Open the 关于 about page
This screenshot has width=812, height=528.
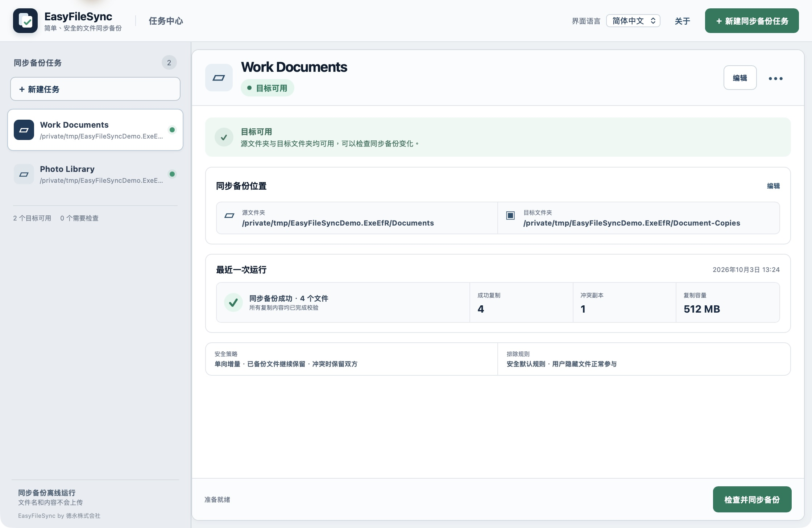pyautogui.click(x=682, y=21)
